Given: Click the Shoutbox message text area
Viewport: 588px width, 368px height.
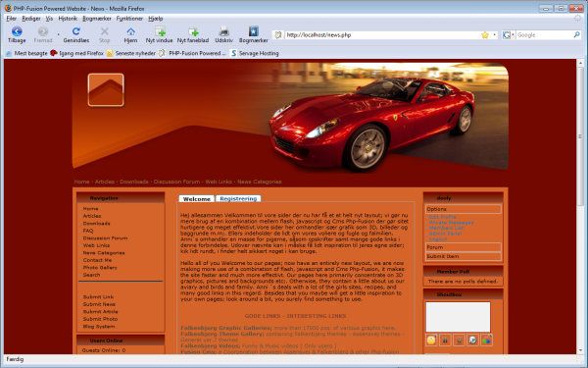Looking at the screenshot, I should point(458,317).
